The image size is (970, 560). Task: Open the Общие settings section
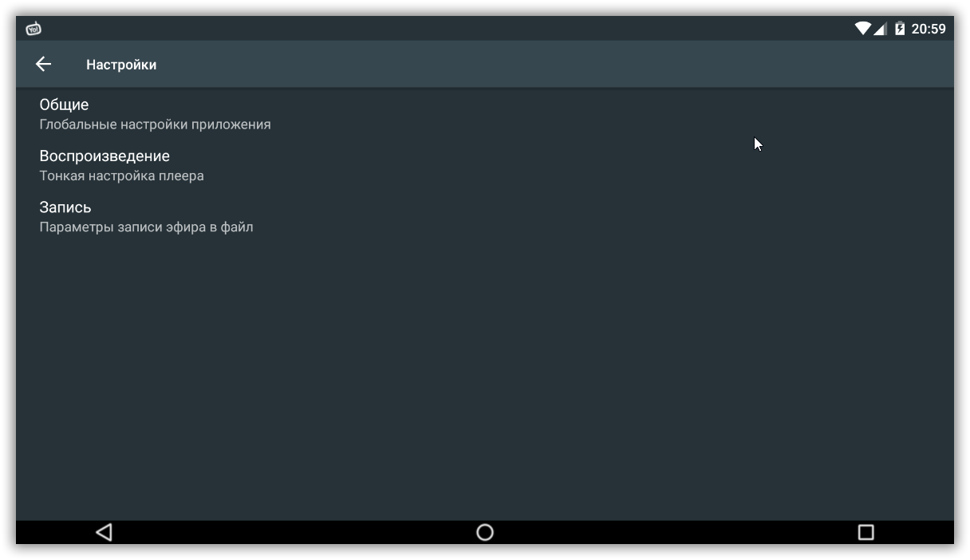64,105
